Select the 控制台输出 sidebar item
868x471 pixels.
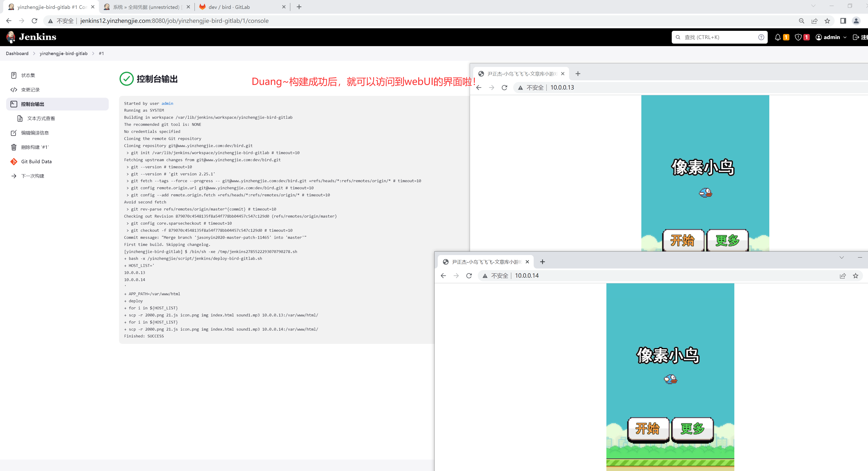pyautogui.click(x=33, y=104)
